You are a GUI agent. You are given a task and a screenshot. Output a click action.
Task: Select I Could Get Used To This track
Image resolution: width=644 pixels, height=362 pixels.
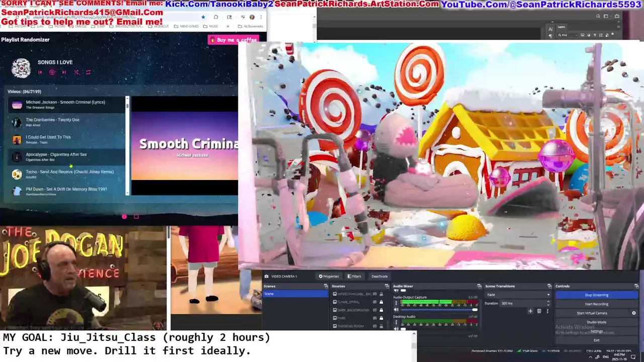[66, 139]
